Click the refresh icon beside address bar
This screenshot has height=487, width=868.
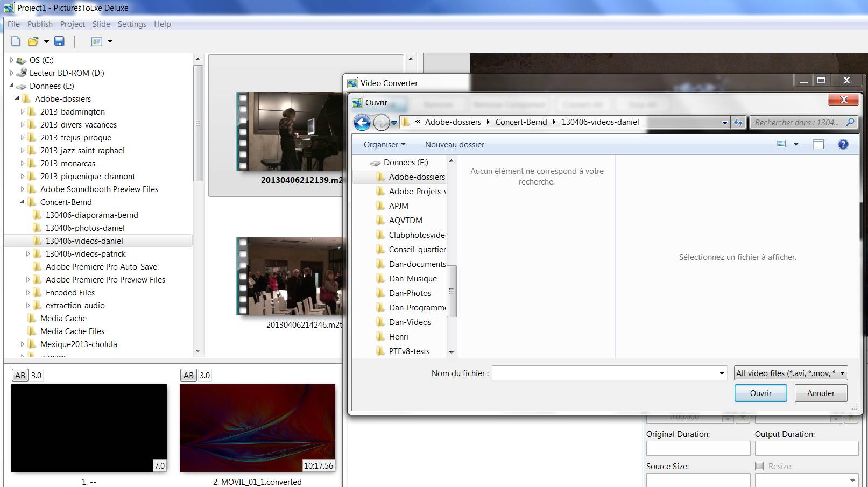pos(738,123)
